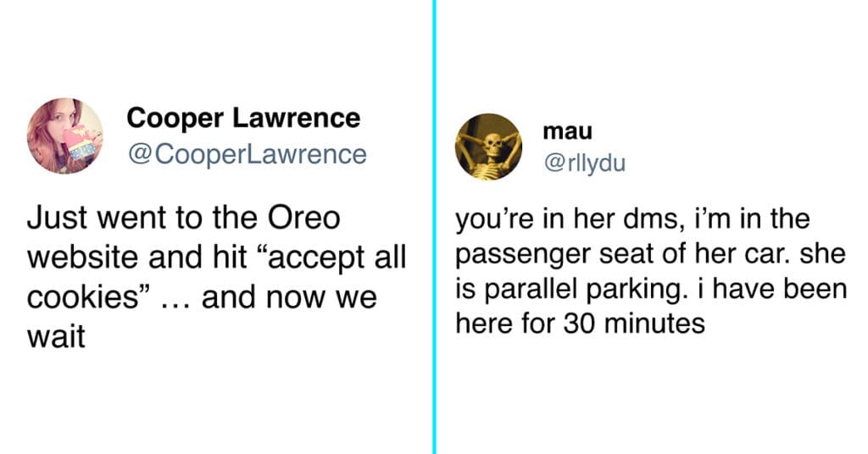Select the skeleton avatar of mau
The height and width of the screenshot is (454, 868).
point(488,147)
